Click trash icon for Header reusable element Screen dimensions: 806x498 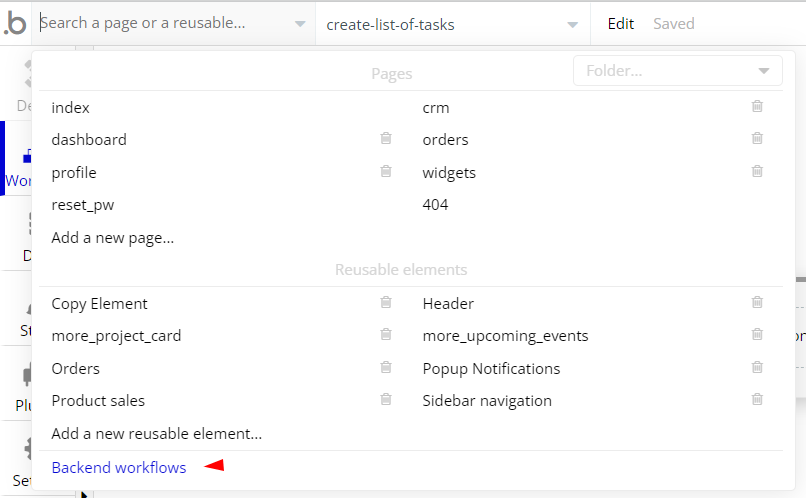point(757,303)
